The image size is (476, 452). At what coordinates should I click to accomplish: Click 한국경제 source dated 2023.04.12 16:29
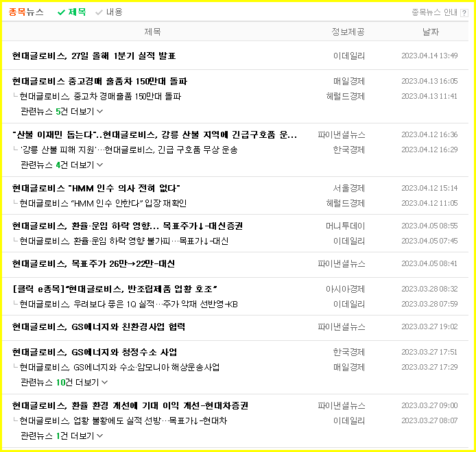349,150
